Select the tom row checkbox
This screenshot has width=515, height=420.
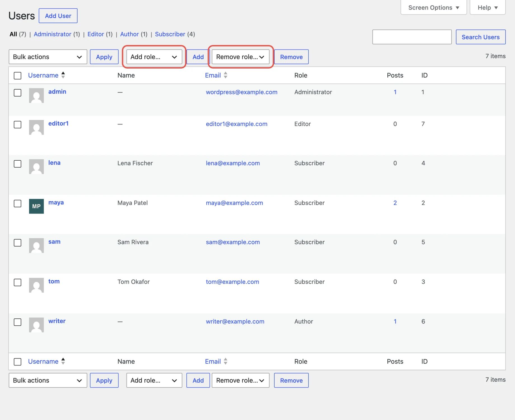tap(18, 282)
